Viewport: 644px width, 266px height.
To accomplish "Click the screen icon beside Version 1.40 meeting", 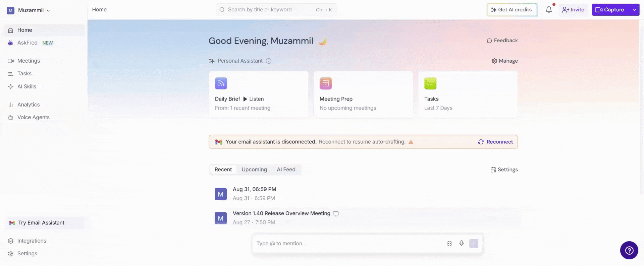I will coord(336,214).
